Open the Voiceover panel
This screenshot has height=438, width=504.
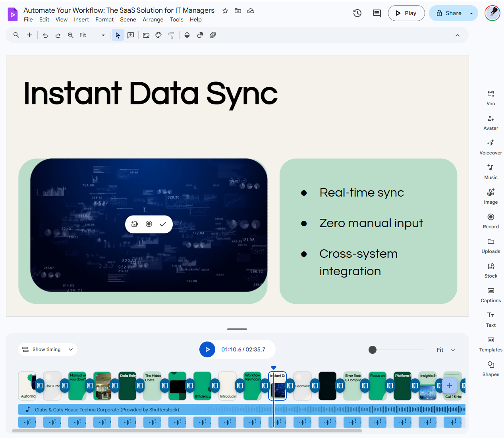click(x=490, y=147)
